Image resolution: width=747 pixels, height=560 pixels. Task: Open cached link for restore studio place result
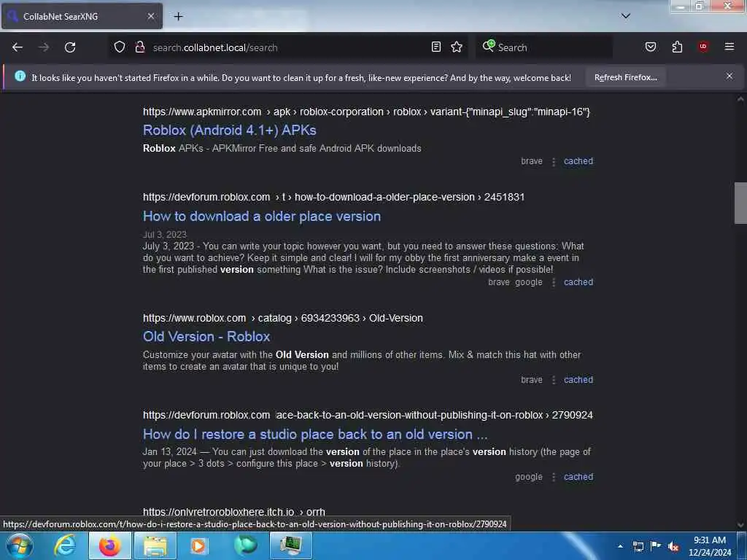[x=578, y=477]
